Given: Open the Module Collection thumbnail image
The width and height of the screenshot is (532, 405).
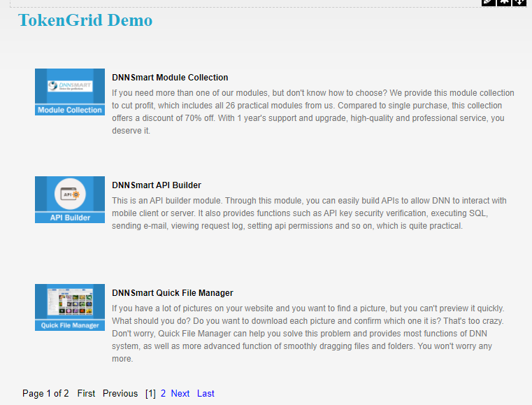Looking at the screenshot, I should tap(70, 92).
